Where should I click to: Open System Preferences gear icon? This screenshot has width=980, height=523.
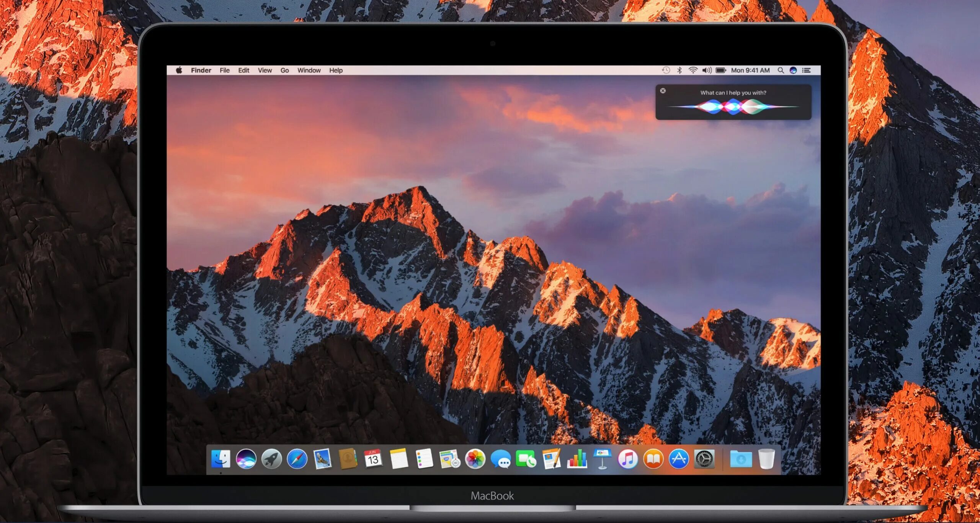pos(704,459)
